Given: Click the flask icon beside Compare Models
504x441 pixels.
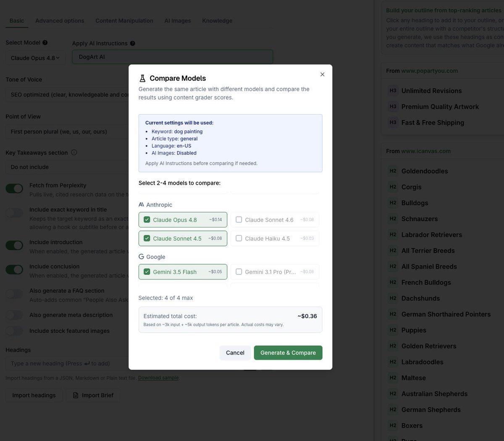Looking at the screenshot, I should (x=142, y=78).
